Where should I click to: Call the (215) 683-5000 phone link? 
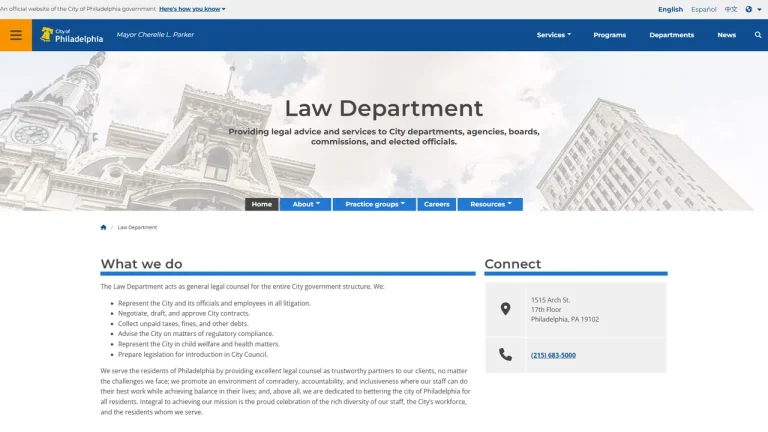click(x=553, y=355)
